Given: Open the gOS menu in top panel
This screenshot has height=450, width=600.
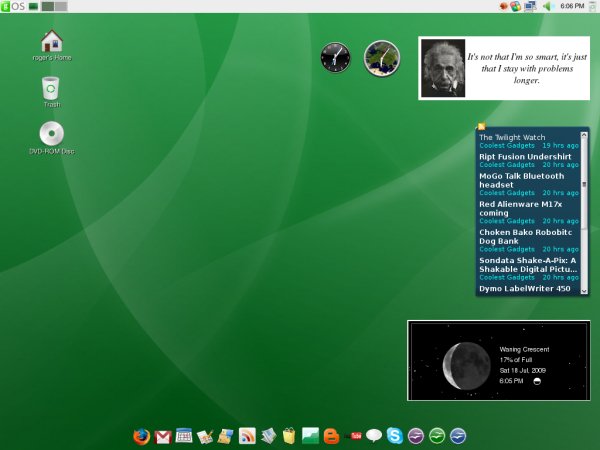Looking at the screenshot, I should click(13, 6).
